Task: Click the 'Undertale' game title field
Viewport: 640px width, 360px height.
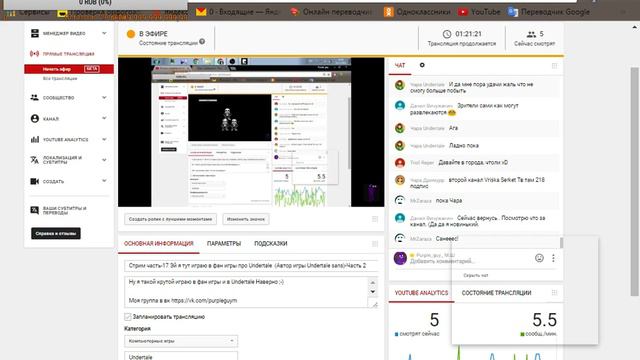Action: (x=181, y=356)
